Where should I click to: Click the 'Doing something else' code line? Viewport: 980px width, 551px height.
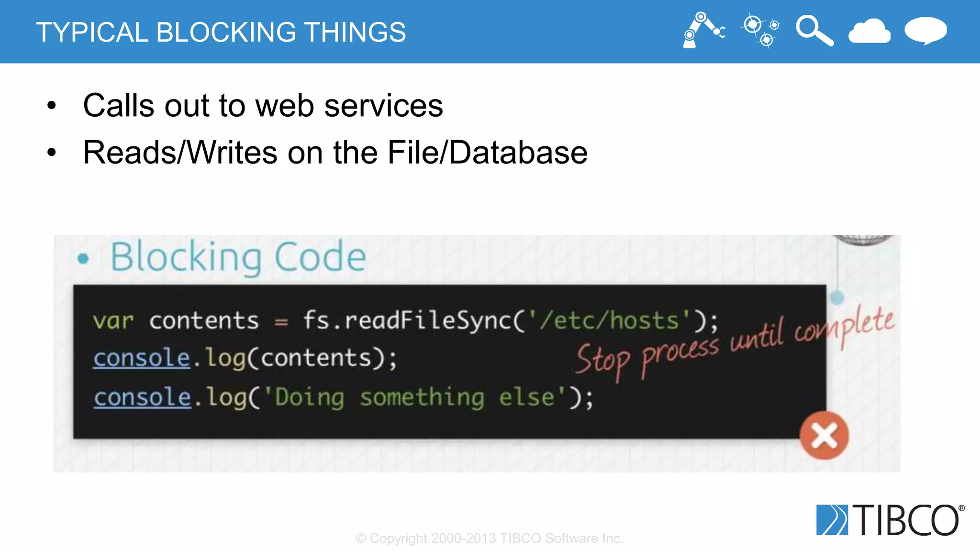click(x=343, y=398)
